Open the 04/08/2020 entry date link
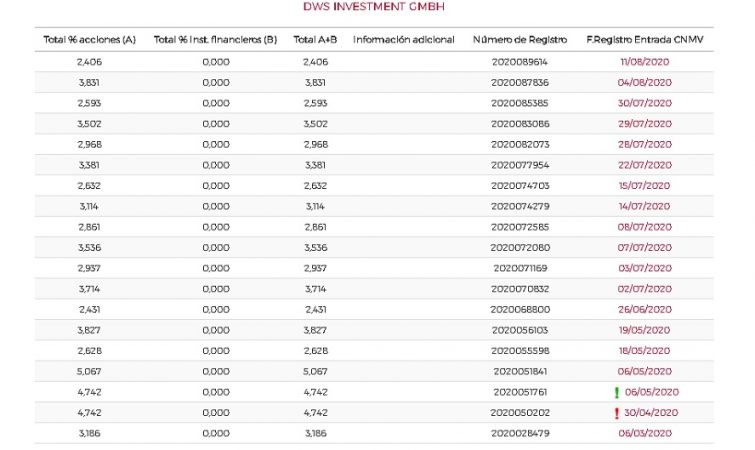This screenshot has height=450, width=755. (643, 82)
